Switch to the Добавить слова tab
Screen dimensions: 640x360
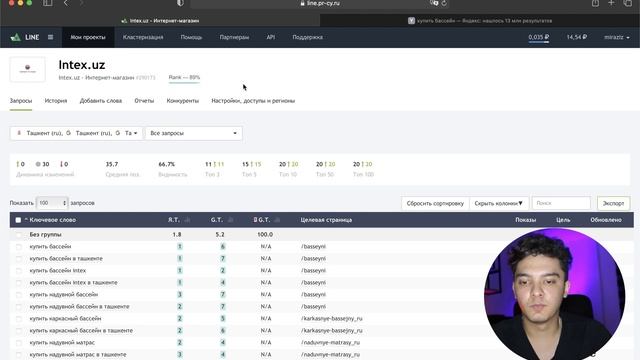(101, 101)
